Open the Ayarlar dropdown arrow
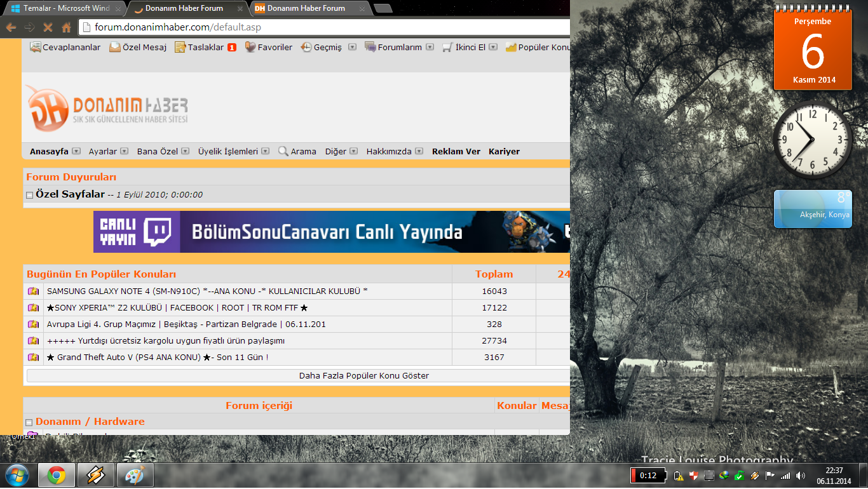This screenshot has width=868, height=489. [x=125, y=151]
